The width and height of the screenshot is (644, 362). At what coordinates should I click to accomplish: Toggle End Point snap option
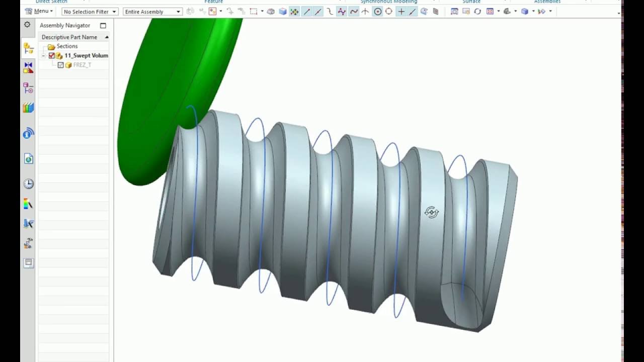306,12
